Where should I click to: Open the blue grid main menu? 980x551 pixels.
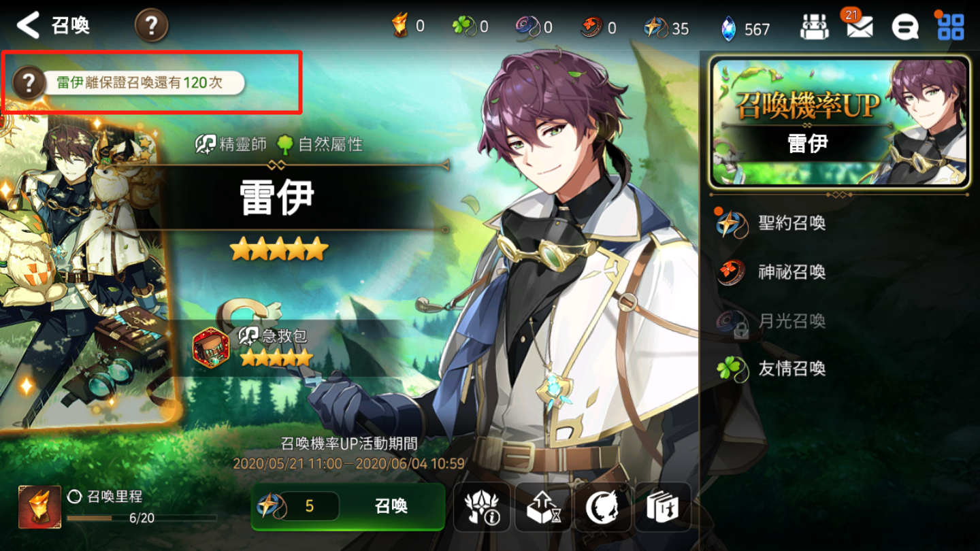tap(950, 27)
